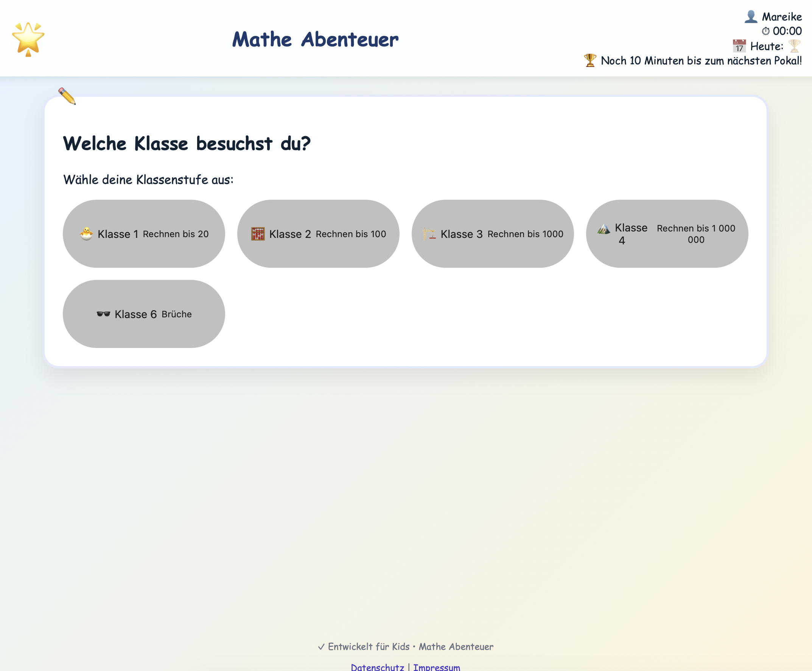812x671 pixels.
Task: Click the Entwickelt für Kids footer text
Action: [x=406, y=647]
